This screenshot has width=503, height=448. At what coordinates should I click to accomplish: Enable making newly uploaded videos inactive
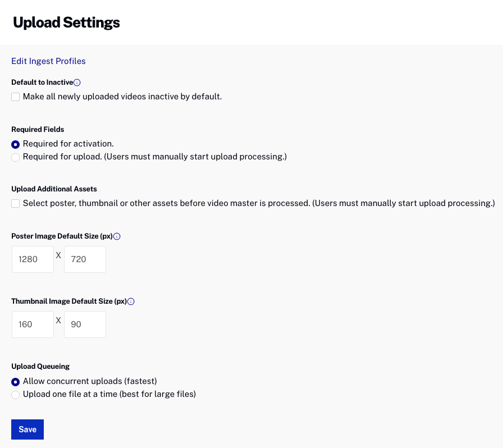point(16,97)
